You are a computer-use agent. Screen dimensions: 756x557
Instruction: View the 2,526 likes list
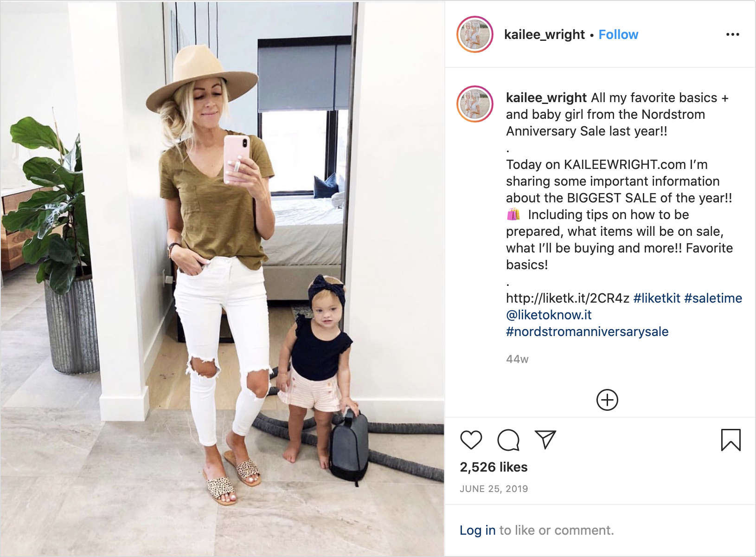(x=493, y=467)
